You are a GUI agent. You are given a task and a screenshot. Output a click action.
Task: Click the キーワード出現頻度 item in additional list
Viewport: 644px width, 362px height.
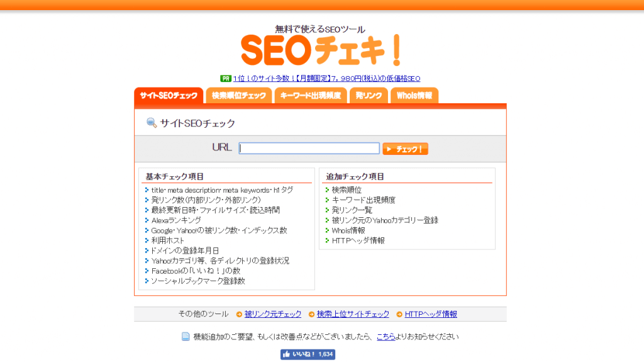(364, 200)
